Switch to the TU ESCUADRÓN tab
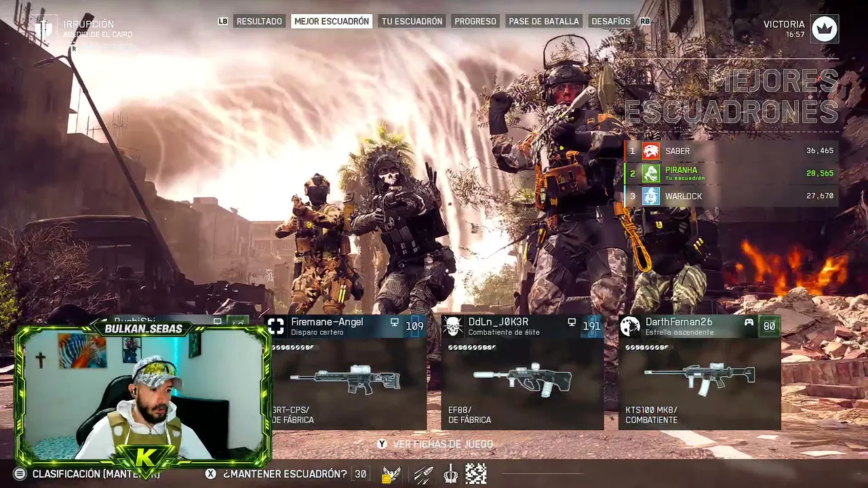Screen dimensions: 868x488 pyautogui.click(x=412, y=22)
